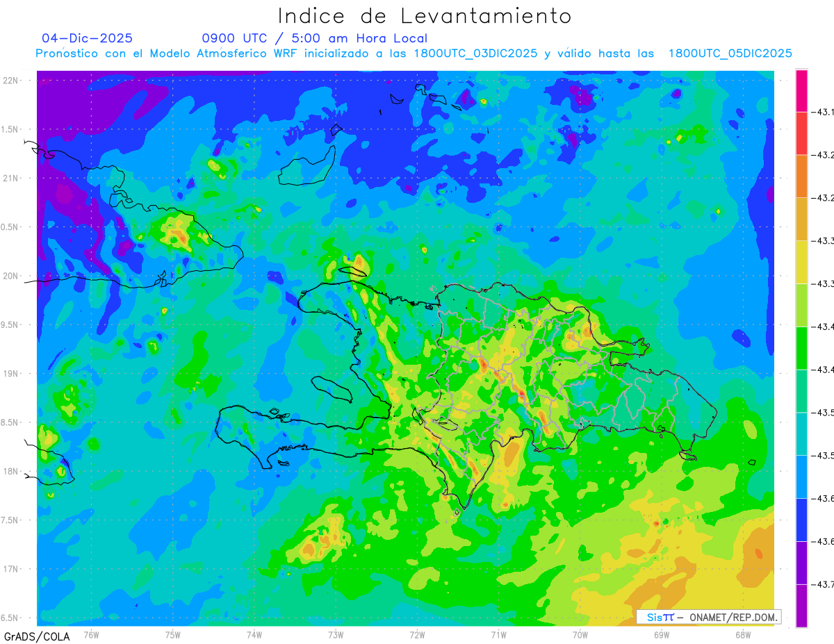Click the 'ONAMET/REP.DOM.' attribution box
834x644 pixels.
709,617
